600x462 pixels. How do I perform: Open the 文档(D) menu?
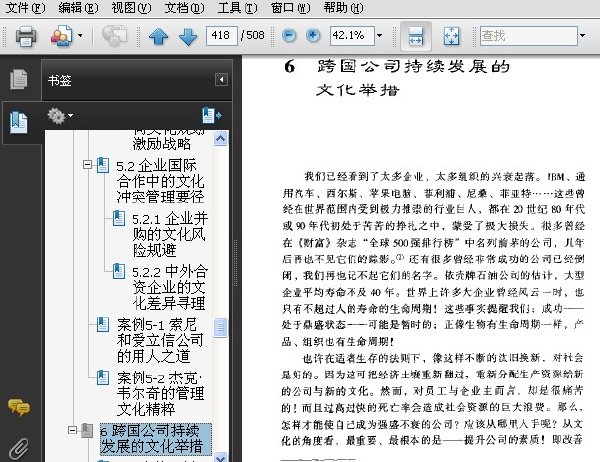(x=184, y=8)
